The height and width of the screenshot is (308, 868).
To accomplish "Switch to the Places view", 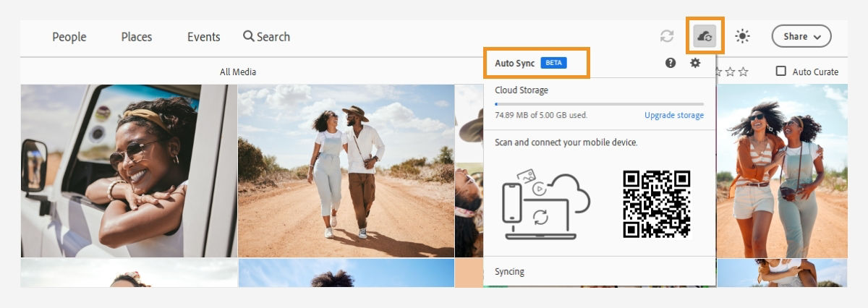I will pos(137,37).
